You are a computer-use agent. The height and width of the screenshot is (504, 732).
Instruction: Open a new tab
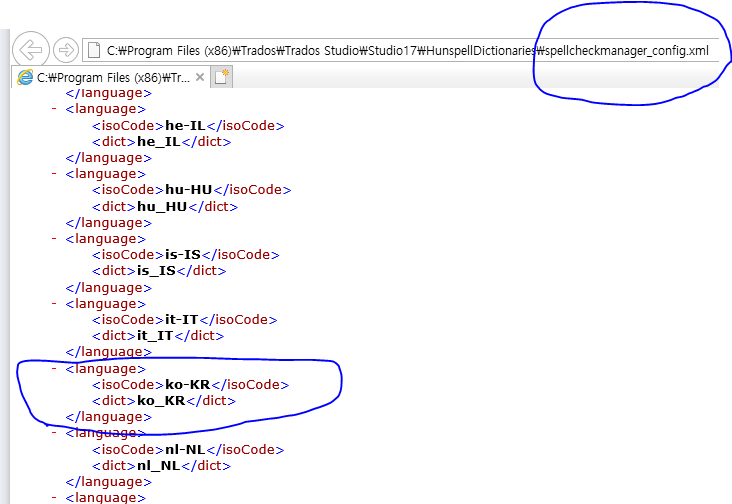221,77
